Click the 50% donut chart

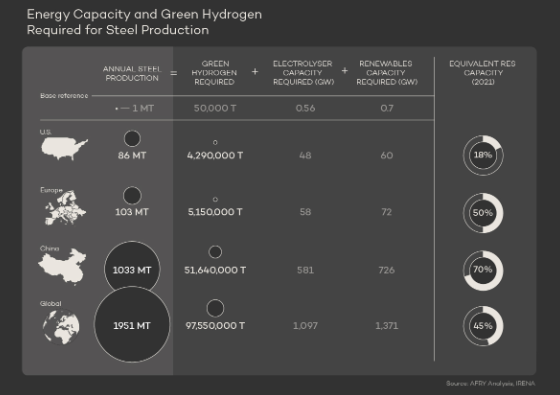click(483, 213)
